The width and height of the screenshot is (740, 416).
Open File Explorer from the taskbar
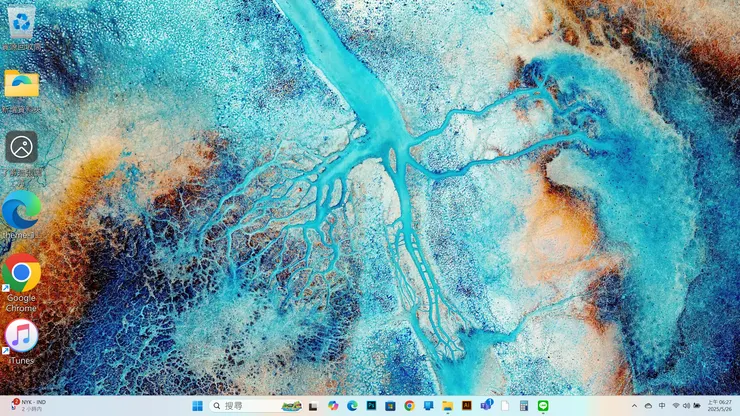click(x=447, y=406)
